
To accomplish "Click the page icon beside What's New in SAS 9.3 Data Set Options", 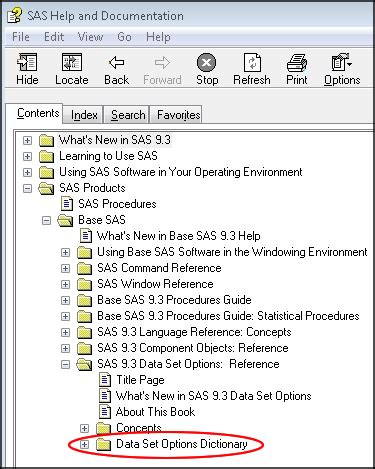I will click(105, 396).
